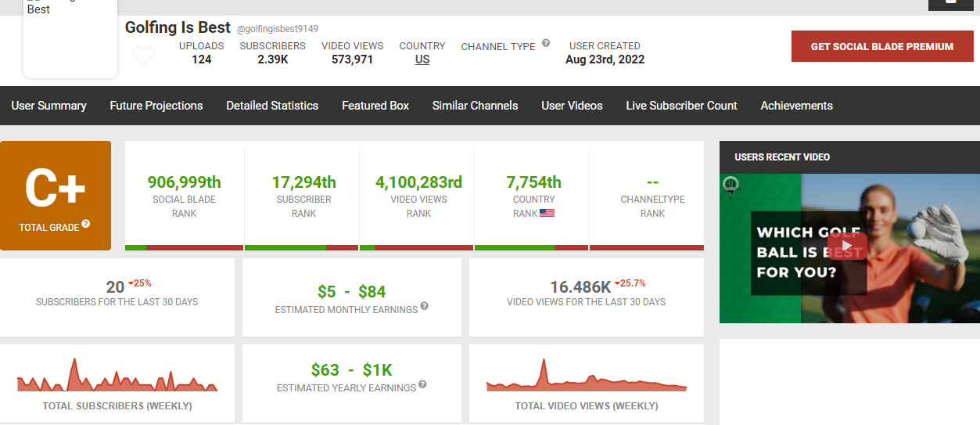Viewport: 980px width, 425px height.
Task: Click the $5 - $84 monthly earnings
Action: 352,292
